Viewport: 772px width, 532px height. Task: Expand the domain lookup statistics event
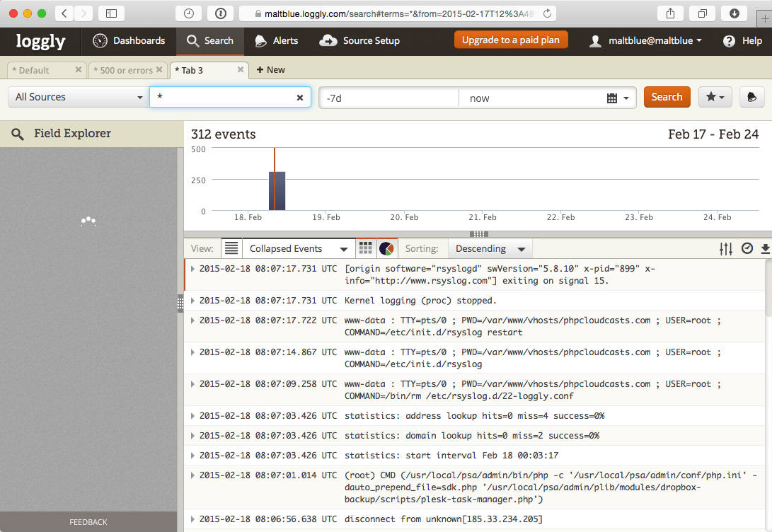coord(192,436)
